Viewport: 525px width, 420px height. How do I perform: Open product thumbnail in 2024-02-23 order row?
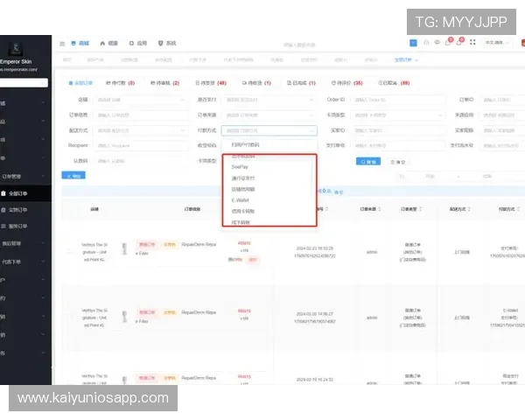tap(124, 248)
